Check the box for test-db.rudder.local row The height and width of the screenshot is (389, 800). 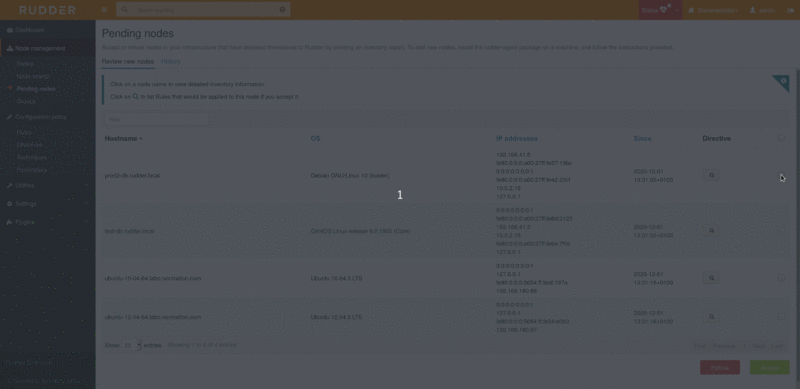point(781,231)
